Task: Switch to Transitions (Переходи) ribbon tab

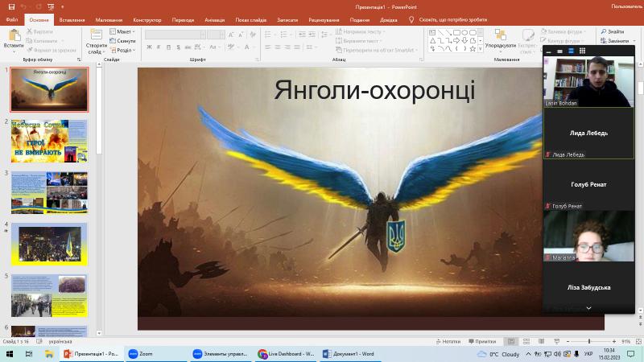Action: tap(183, 19)
